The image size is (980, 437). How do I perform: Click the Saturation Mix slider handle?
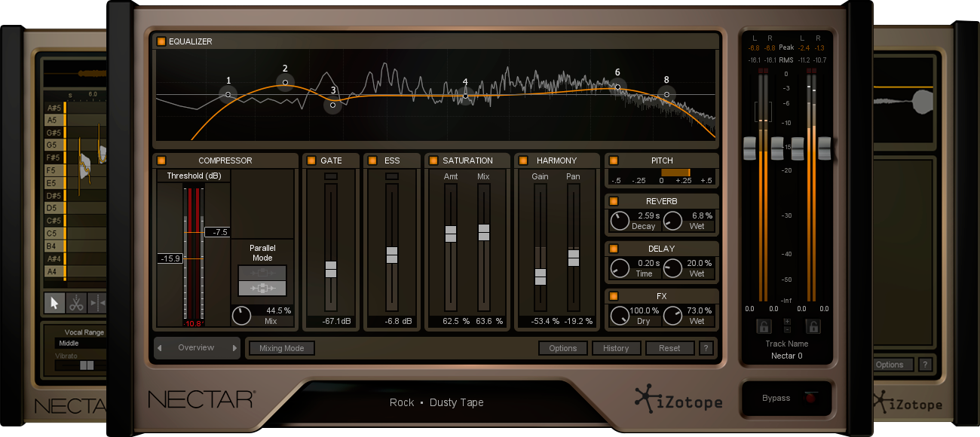(484, 232)
